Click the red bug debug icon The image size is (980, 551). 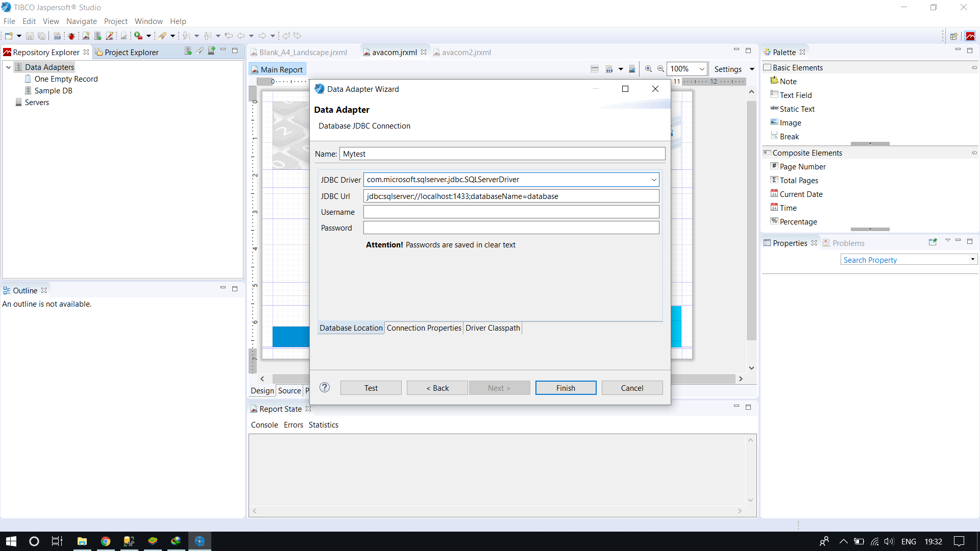[71, 36]
